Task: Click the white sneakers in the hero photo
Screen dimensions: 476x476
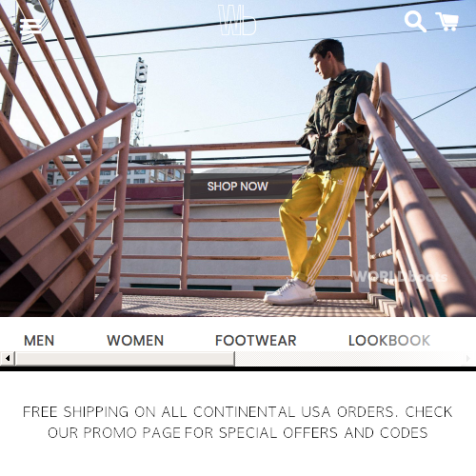Action: pos(290,291)
